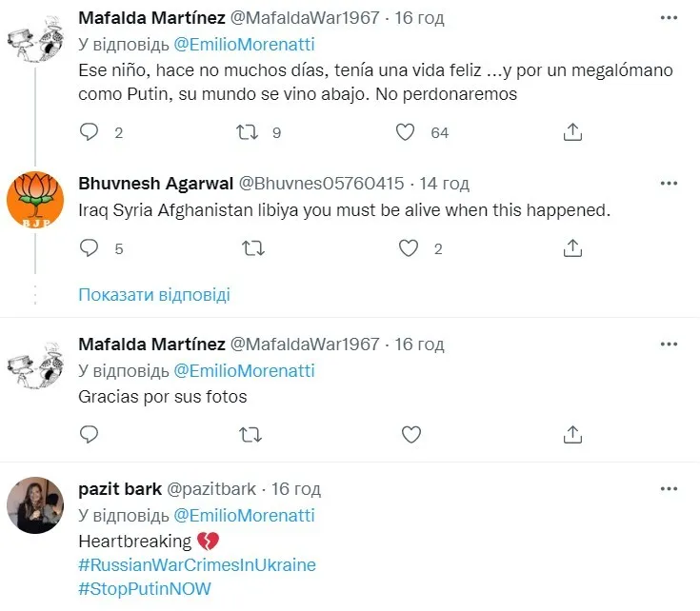Retweet Mafalda Martínez's first tweet
This screenshot has height=611, width=700.
click(250, 132)
